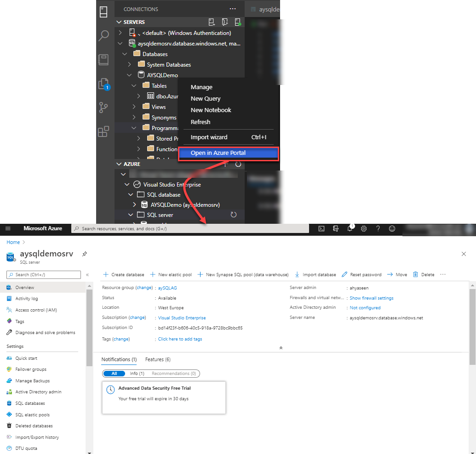This screenshot has width=476, height=454.
Task: Open the Connections panel more actions ellipsis
Action: click(x=233, y=9)
